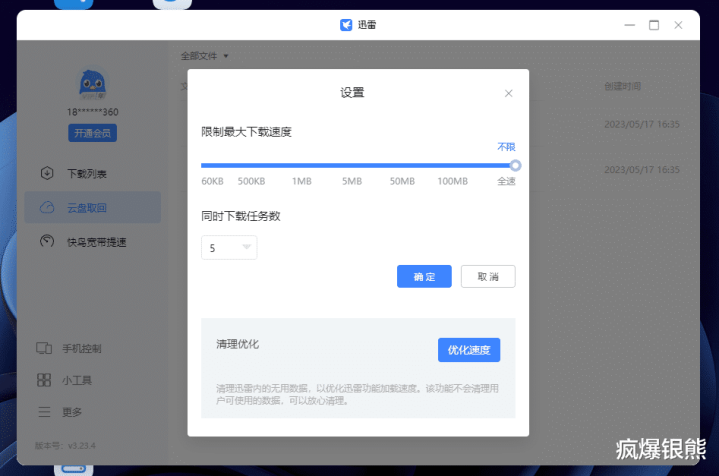Click the 不限 speed label
Image resolution: width=719 pixels, height=476 pixels.
coord(506,147)
